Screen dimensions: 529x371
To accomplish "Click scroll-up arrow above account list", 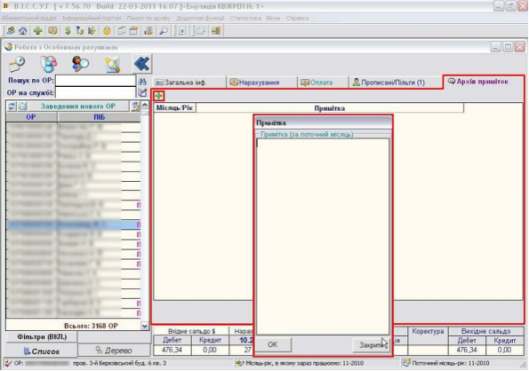I will click(x=145, y=105).
